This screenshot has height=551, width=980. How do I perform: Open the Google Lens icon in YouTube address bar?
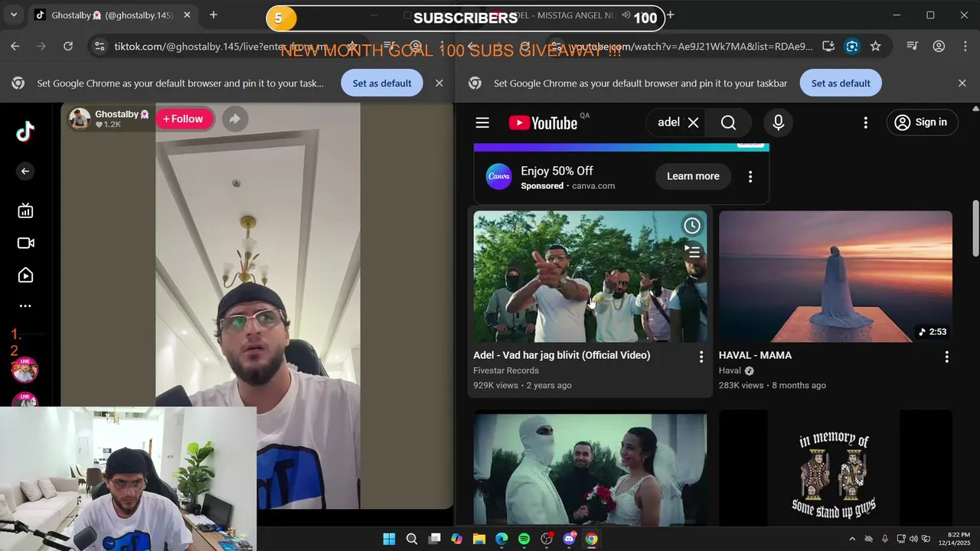point(852,47)
